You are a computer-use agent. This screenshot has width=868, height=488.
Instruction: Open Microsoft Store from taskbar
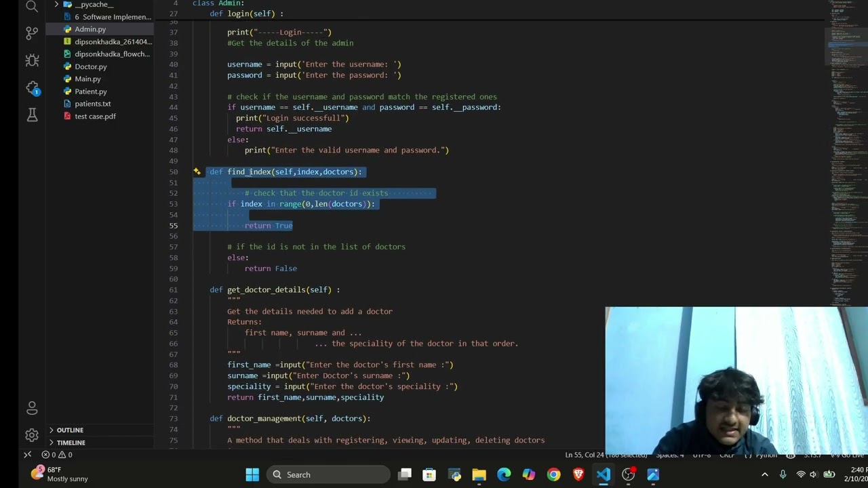point(429,474)
